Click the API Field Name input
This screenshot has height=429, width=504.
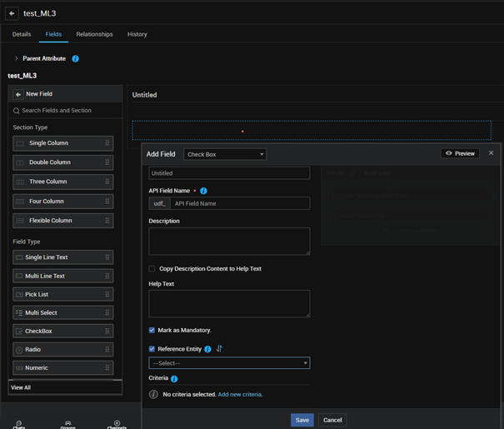[240, 203]
